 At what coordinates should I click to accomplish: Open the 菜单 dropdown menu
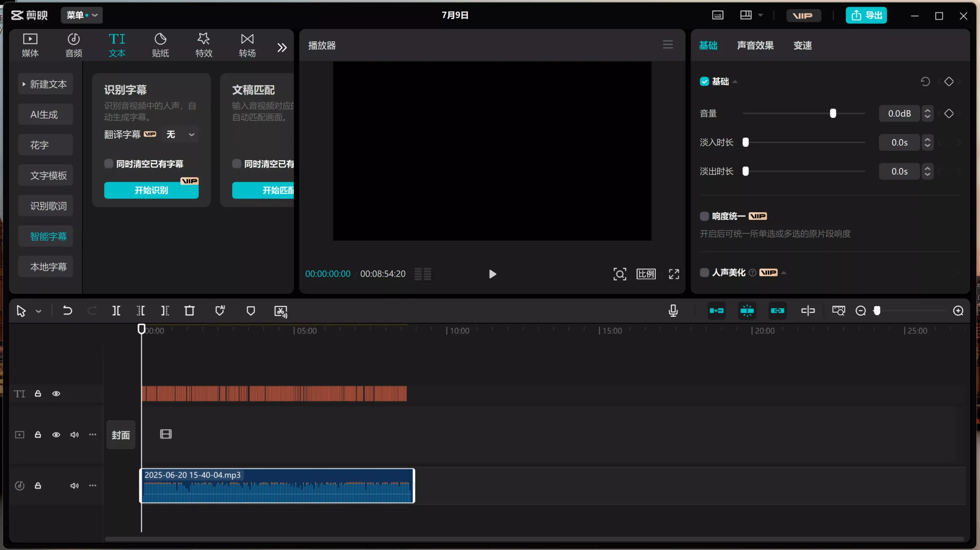(82, 15)
